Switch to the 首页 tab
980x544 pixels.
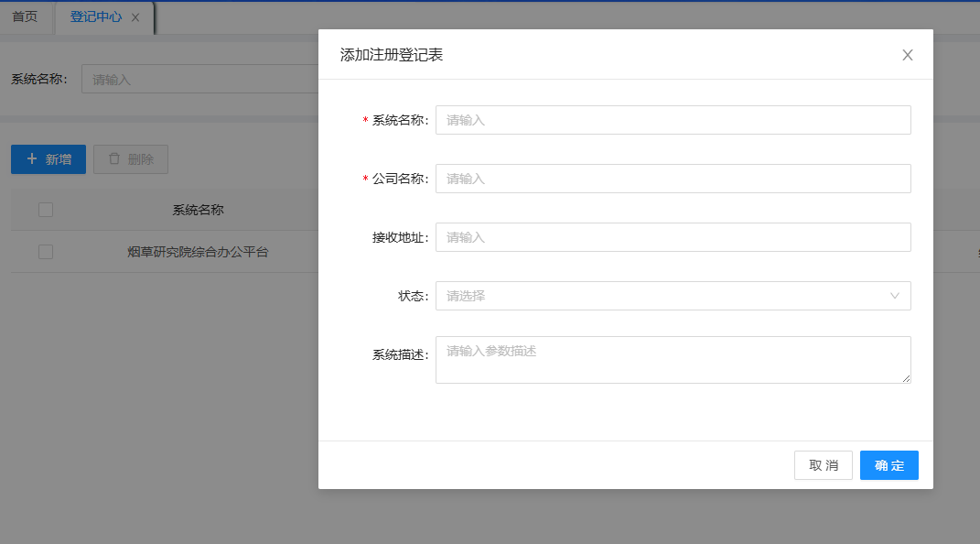coord(25,17)
